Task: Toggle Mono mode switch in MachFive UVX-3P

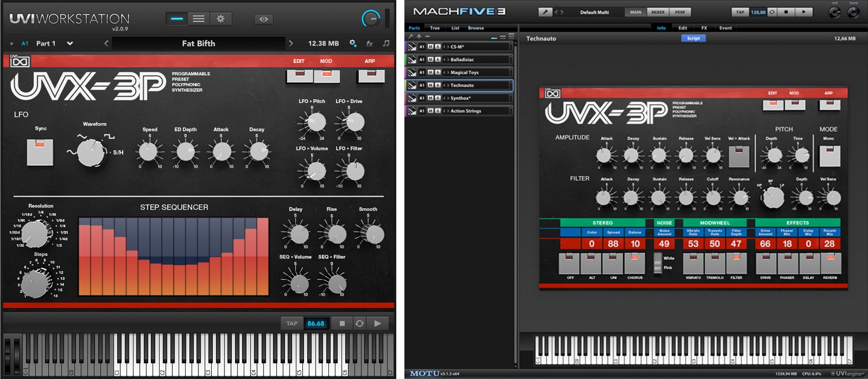Action: (830, 156)
